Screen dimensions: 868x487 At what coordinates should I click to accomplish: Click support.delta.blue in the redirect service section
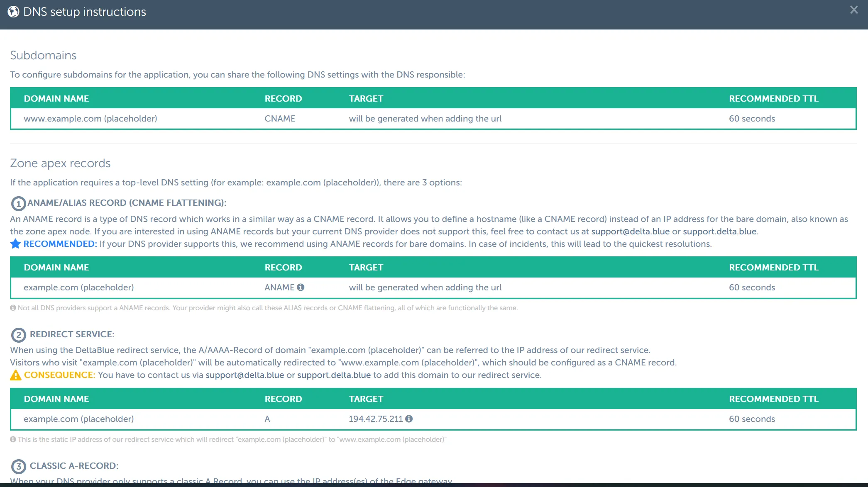(333, 375)
